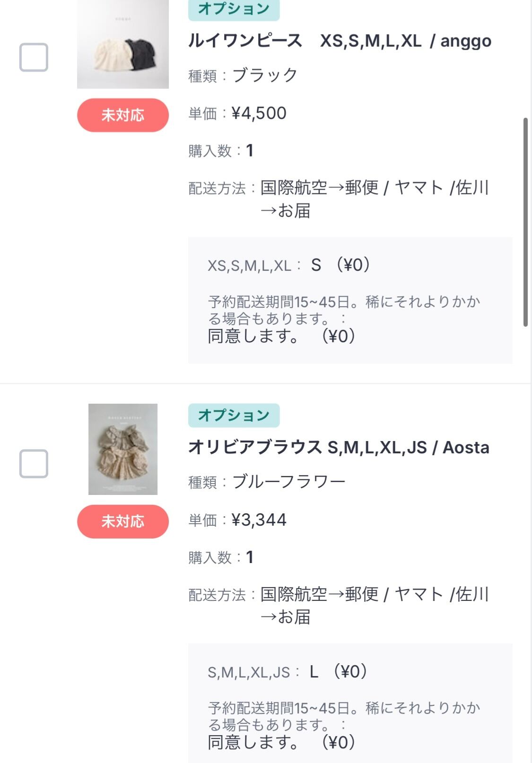
Task: Click the vertical scrollbar on the right
Action: [x=525, y=222]
